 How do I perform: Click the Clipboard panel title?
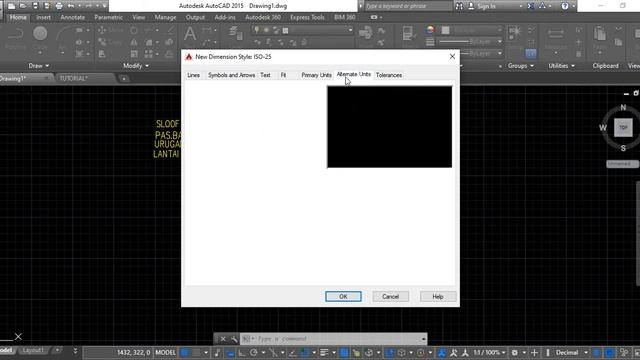tap(605, 66)
